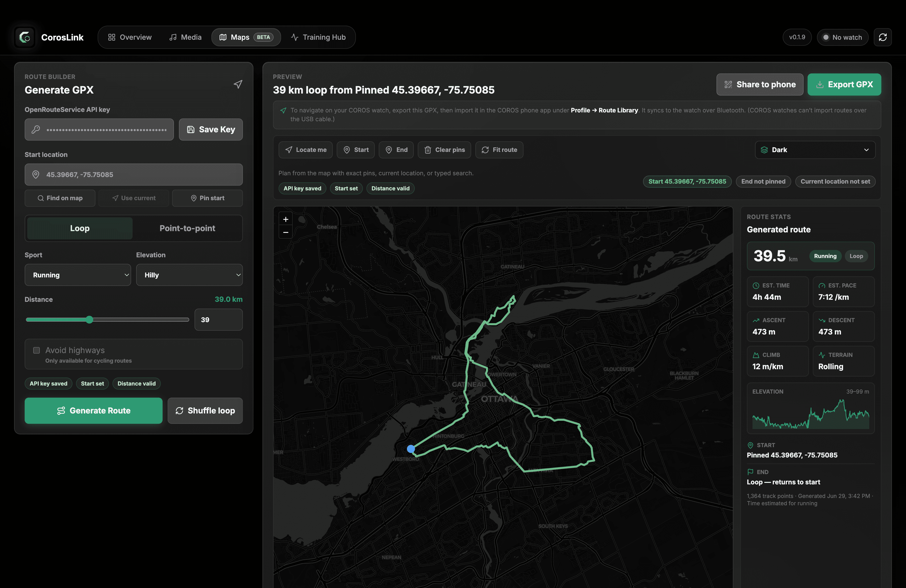Click the Pin start button

tap(207, 198)
